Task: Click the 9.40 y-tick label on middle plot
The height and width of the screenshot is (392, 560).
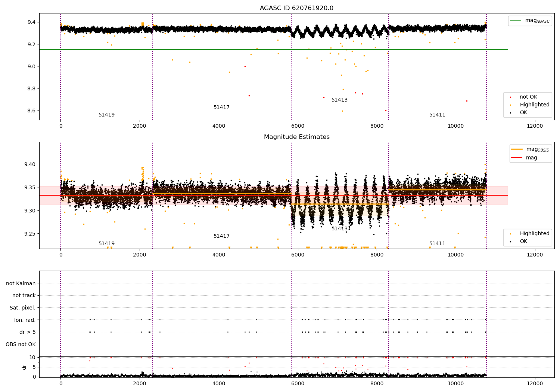Action: (30, 164)
